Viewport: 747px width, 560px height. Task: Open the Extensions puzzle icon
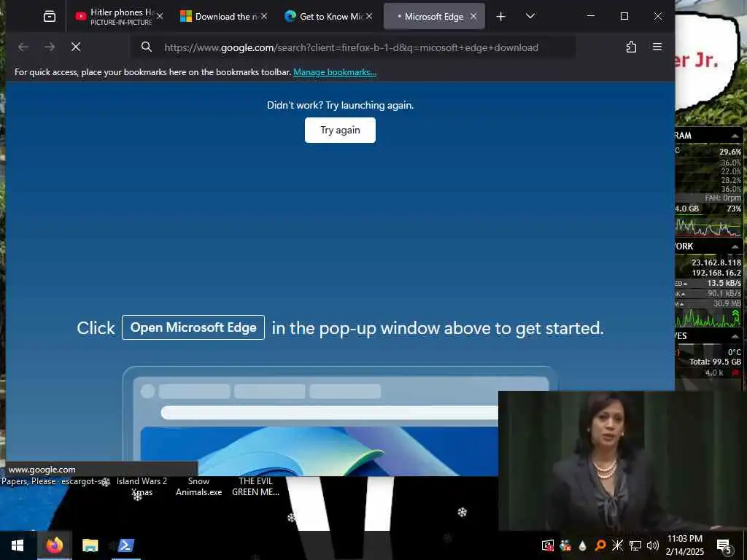[631, 47]
